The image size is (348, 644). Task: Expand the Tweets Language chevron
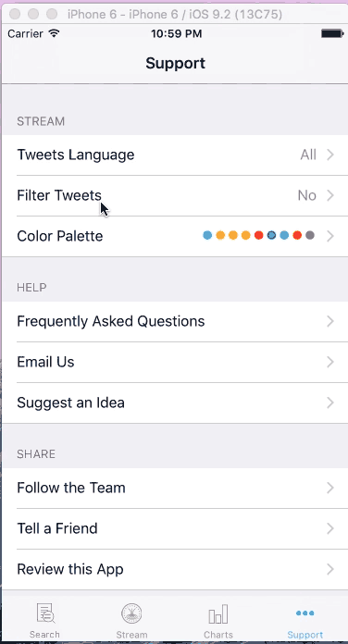pyautogui.click(x=330, y=155)
